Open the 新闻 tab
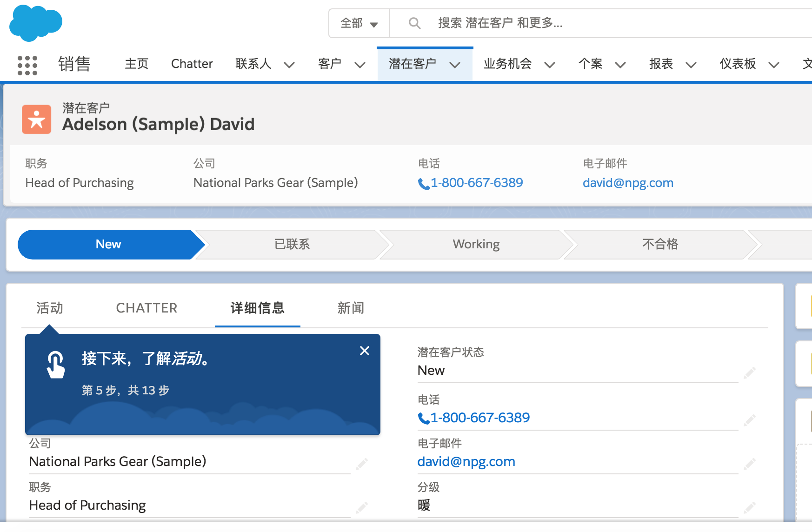The image size is (812, 532). point(351,308)
